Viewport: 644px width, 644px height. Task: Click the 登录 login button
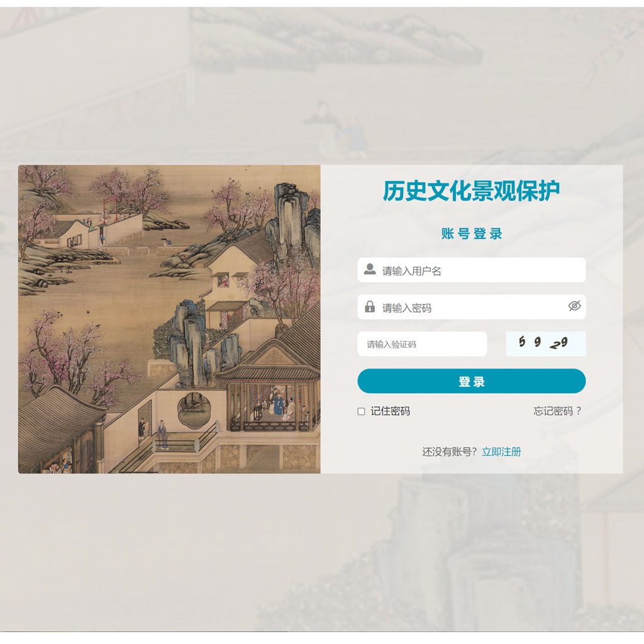click(472, 381)
